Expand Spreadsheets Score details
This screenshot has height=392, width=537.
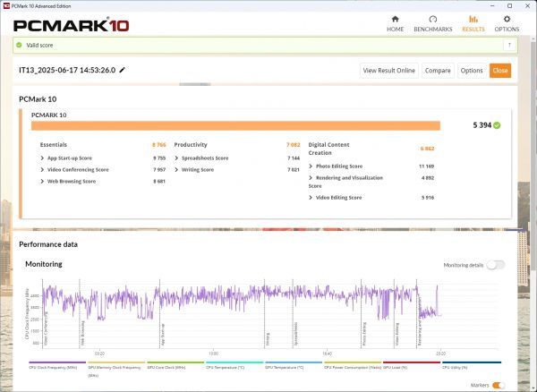176,158
